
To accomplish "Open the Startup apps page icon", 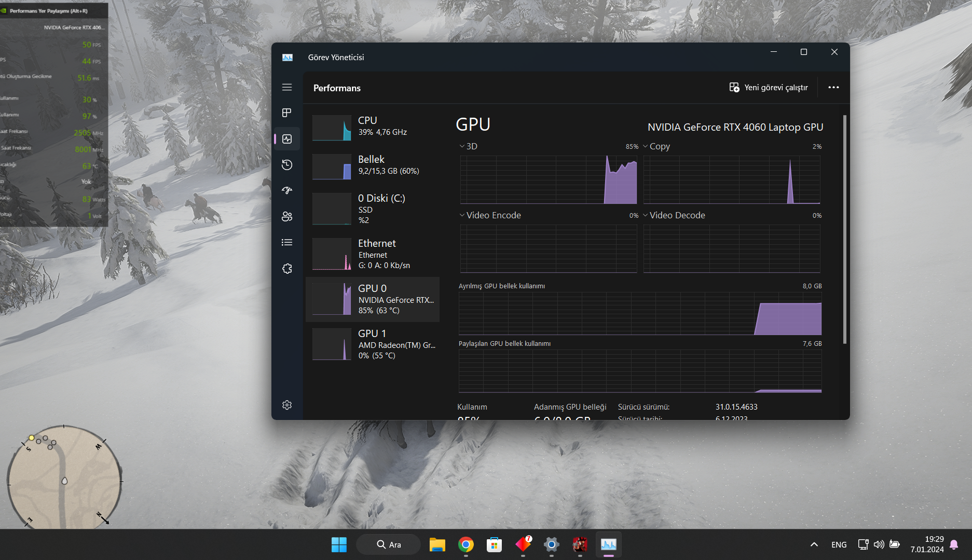I will [x=287, y=191].
